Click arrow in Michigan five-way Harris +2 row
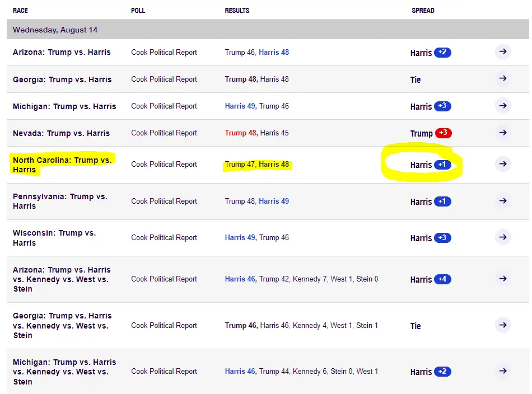532x394 pixels. [503, 371]
